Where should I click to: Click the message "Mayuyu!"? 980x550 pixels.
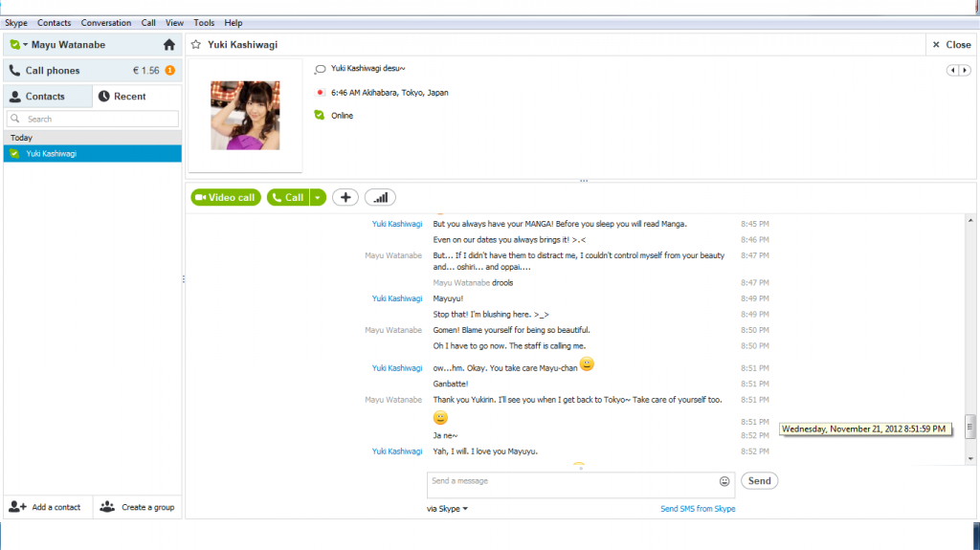pyautogui.click(x=448, y=298)
